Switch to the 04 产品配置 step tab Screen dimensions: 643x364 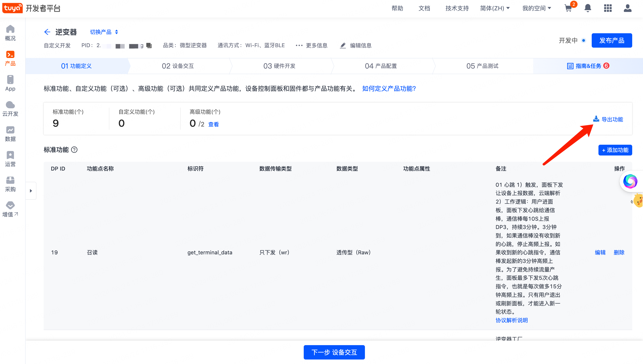[381, 66]
